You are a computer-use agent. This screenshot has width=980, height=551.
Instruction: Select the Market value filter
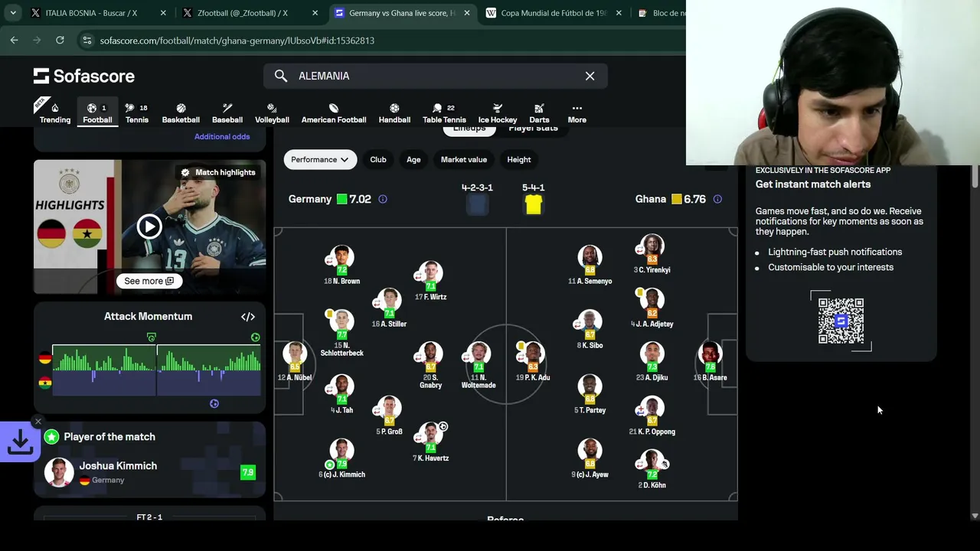pos(464,159)
